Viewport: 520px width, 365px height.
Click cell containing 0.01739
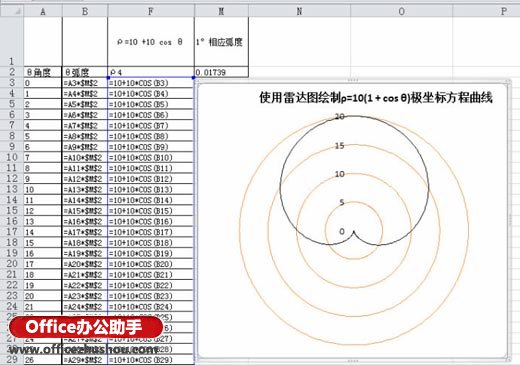(x=221, y=72)
